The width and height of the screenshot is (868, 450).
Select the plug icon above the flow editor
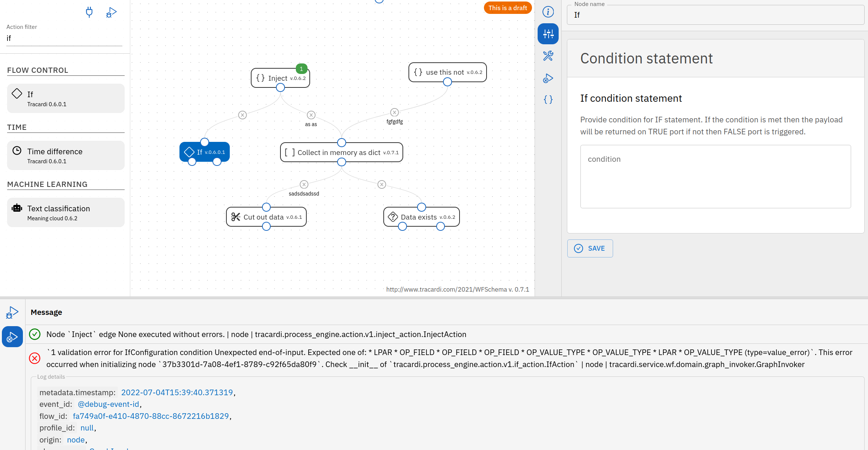tap(89, 12)
